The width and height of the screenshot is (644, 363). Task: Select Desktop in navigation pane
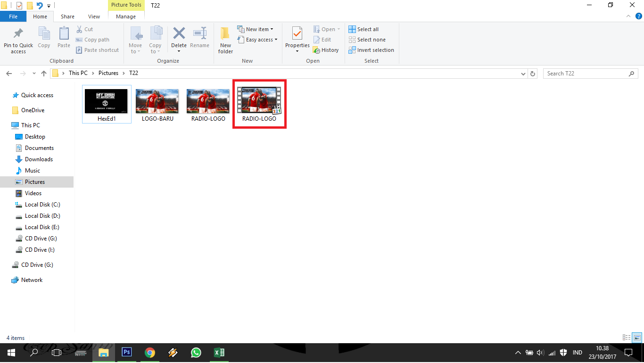tap(35, 137)
